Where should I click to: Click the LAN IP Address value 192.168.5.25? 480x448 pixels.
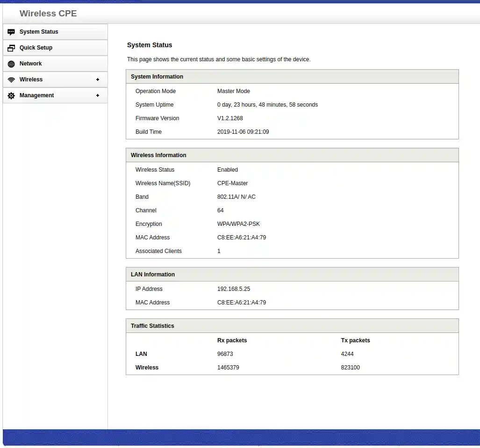(x=234, y=289)
